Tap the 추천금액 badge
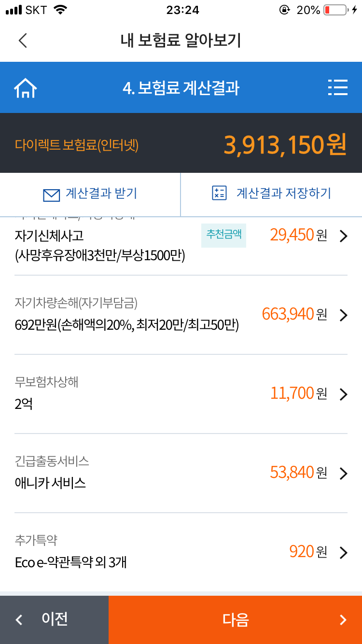Viewport: 362px width, 644px height. (x=223, y=234)
